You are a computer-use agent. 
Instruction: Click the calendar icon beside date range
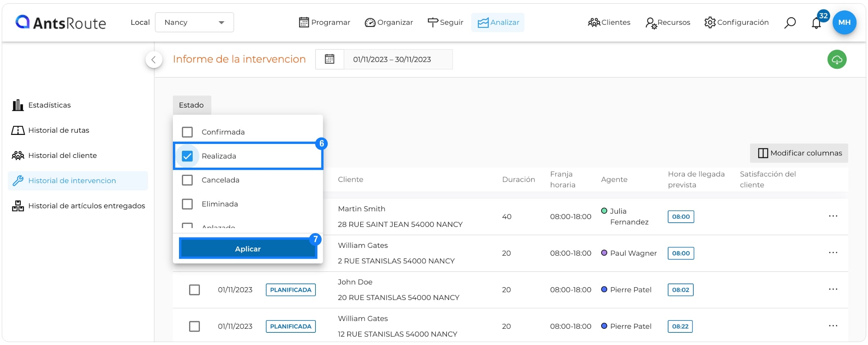[330, 59]
